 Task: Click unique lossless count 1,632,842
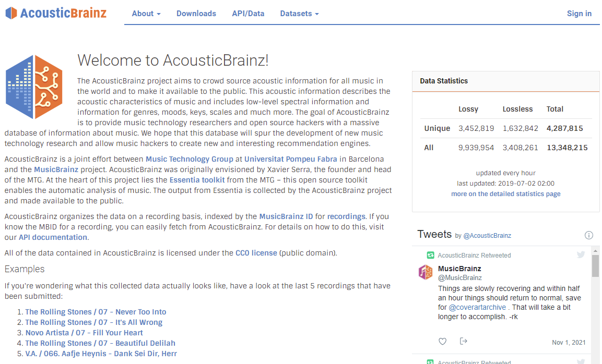[x=520, y=128]
